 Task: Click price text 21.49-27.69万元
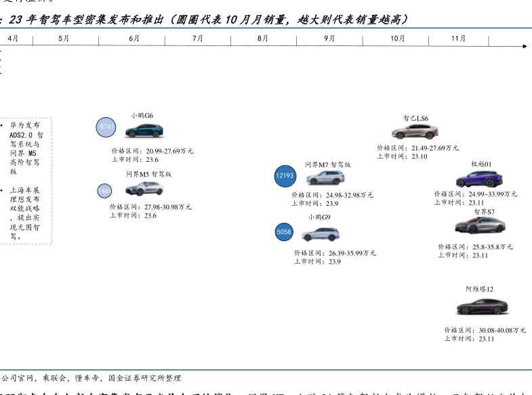pos(435,148)
